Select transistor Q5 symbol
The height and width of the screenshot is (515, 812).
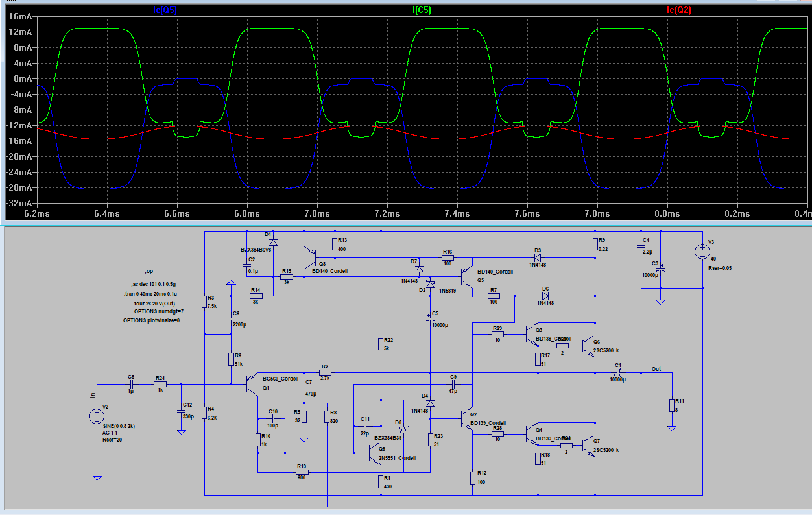tap(466, 277)
